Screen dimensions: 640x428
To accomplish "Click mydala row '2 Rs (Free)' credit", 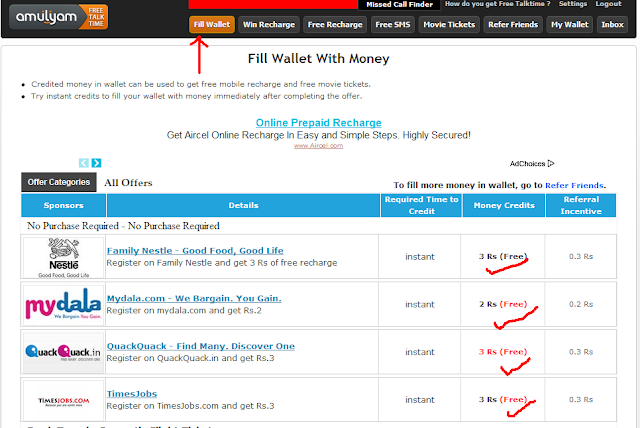I will click(x=503, y=304).
